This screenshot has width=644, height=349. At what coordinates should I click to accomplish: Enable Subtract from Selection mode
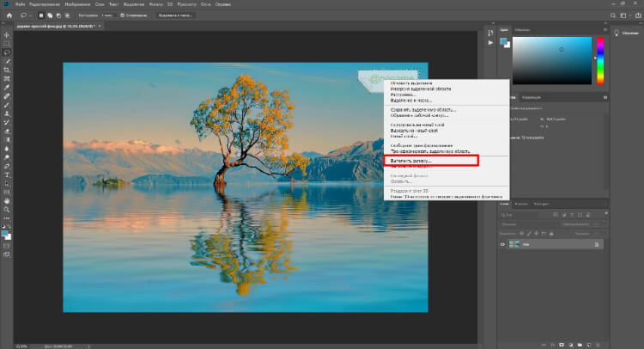pos(58,15)
